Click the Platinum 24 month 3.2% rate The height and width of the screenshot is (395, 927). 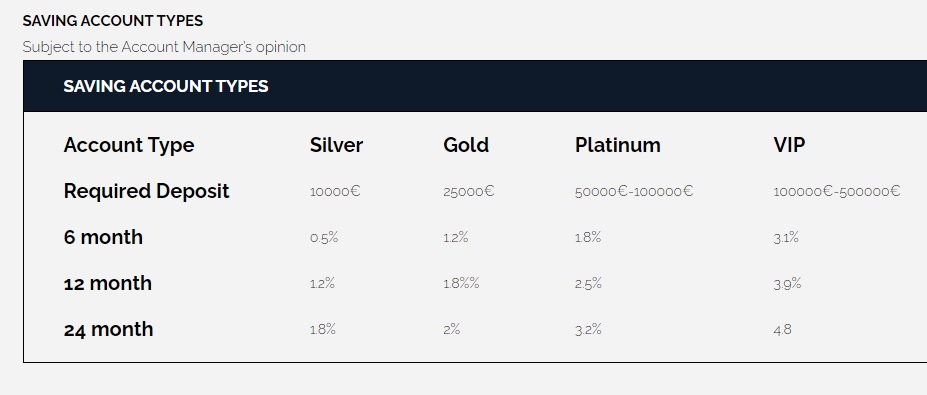[588, 330]
